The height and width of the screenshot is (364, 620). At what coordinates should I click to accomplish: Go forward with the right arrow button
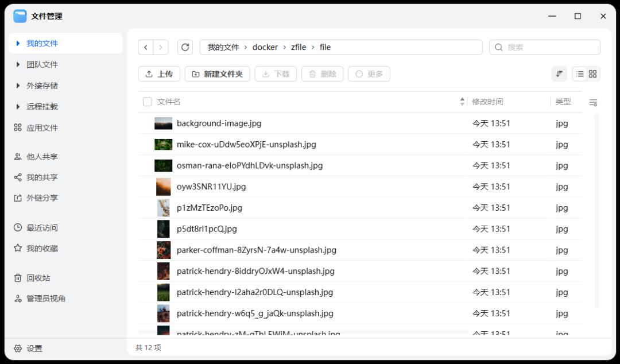pos(161,48)
